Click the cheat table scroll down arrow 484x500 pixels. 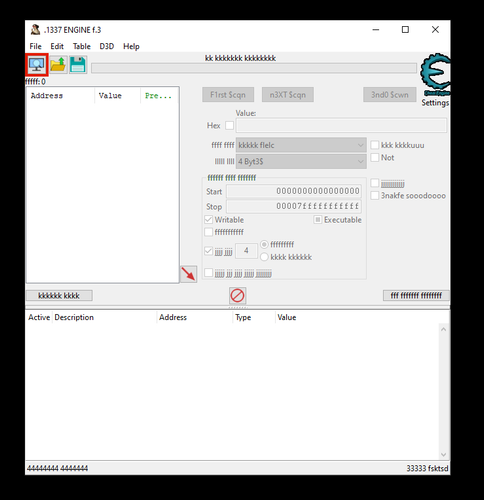(x=443, y=454)
